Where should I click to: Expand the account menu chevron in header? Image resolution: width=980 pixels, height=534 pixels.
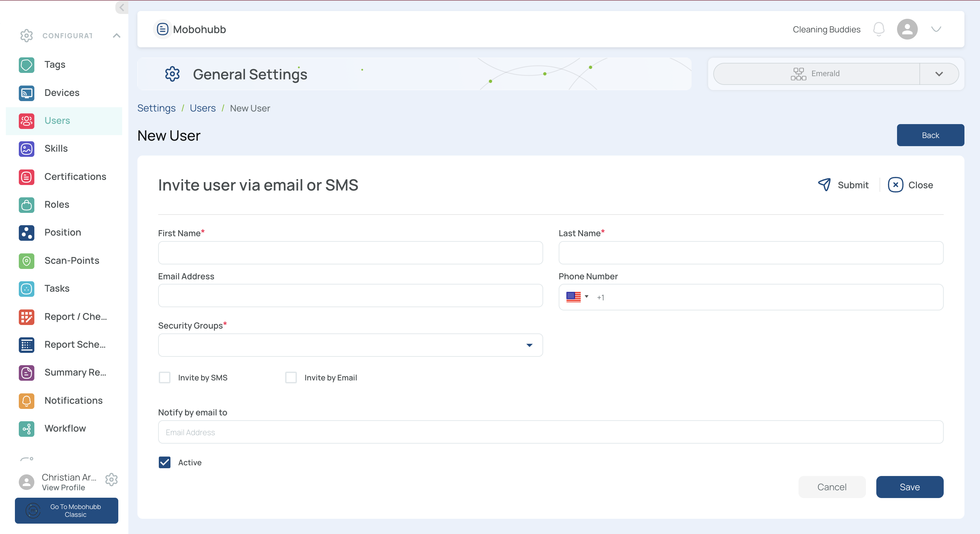[x=936, y=29]
